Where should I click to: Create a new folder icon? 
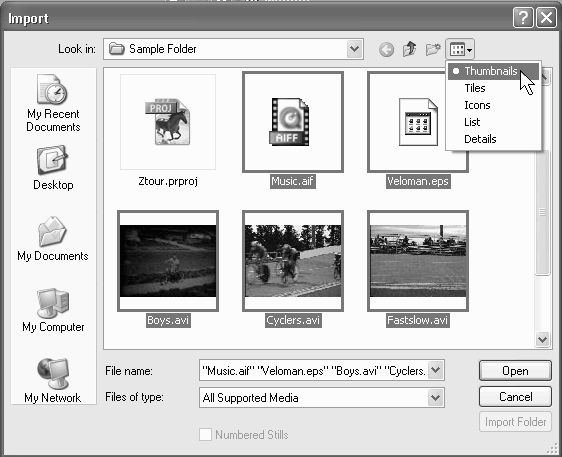coord(433,49)
